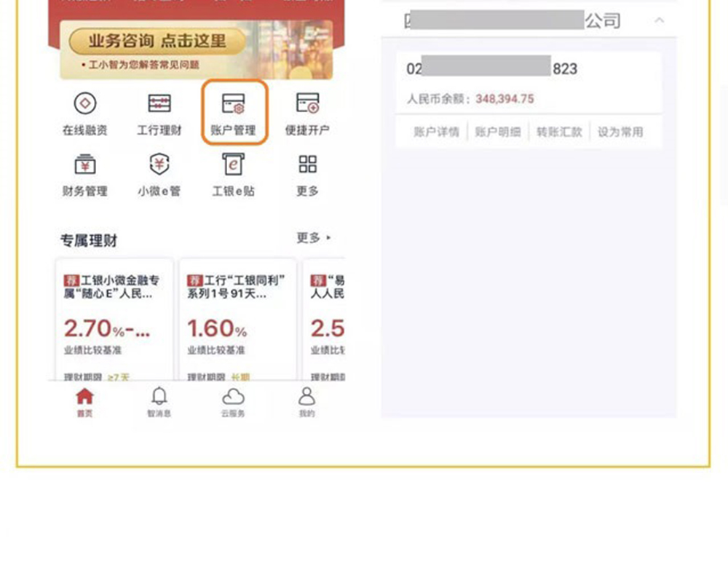Go to 首页 home tab
728x578 pixels.
click(85, 403)
